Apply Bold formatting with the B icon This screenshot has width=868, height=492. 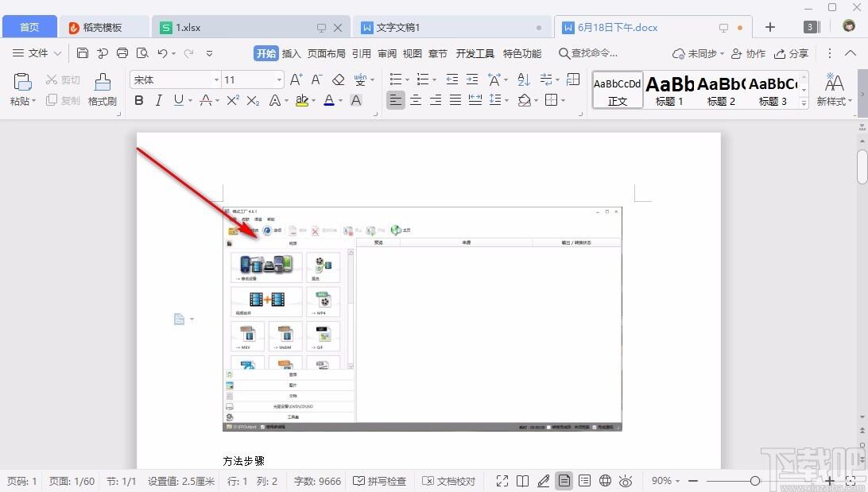point(139,100)
